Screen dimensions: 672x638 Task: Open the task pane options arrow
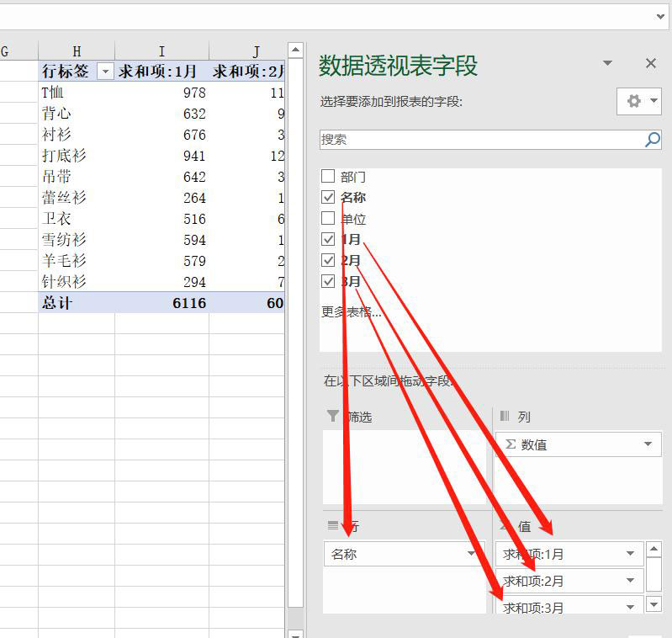pyautogui.click(x=608, y=64)
